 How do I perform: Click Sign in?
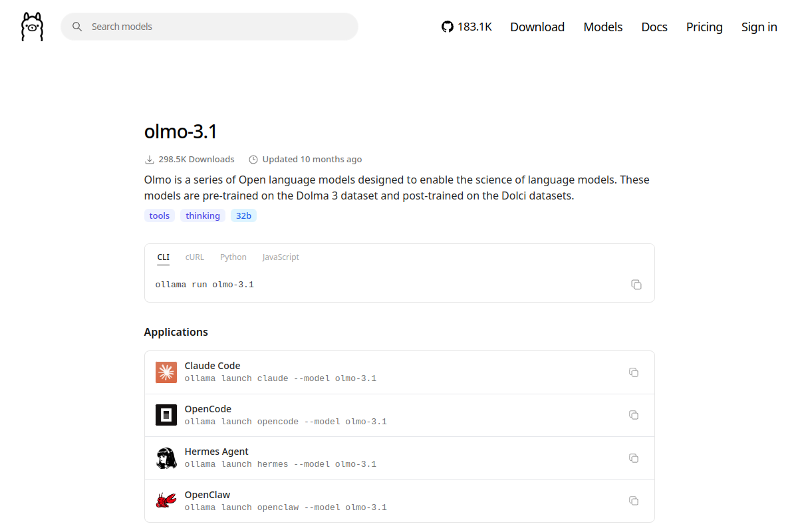pos(759,27)
